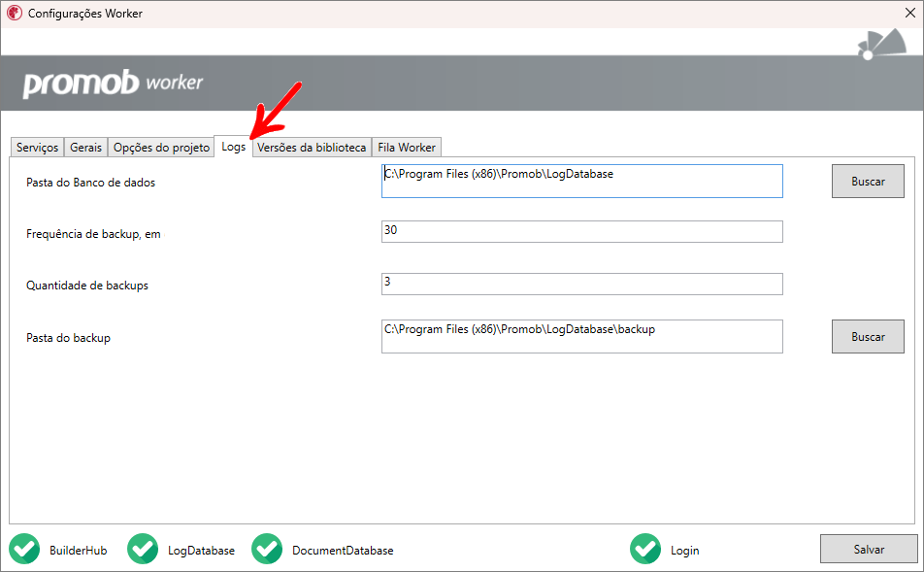Screen dimensions: 924x572
Task: Switch to the Gerais tab
Action: click(x=86, y=148)
